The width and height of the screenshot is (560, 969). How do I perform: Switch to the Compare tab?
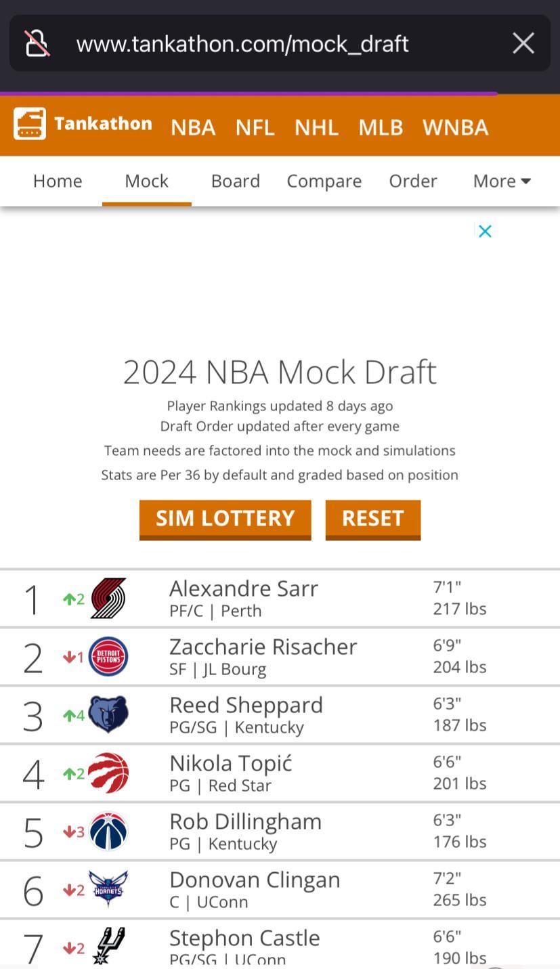point(324,181)
